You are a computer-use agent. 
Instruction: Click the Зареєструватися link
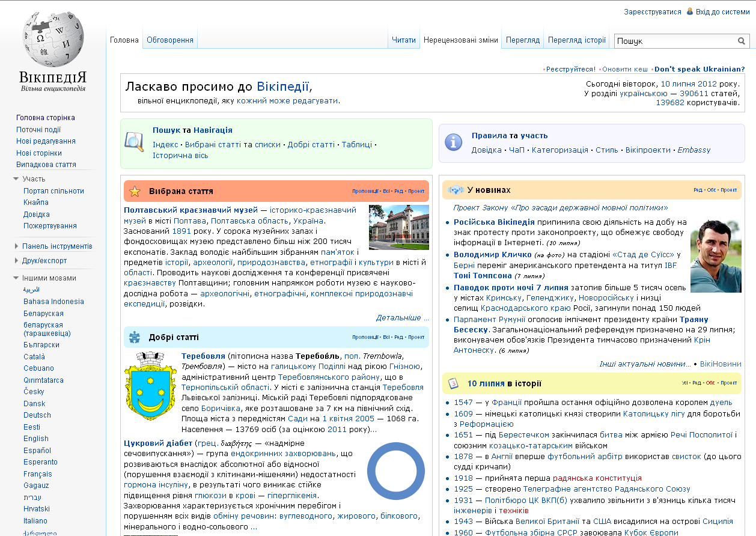point(653,12)
